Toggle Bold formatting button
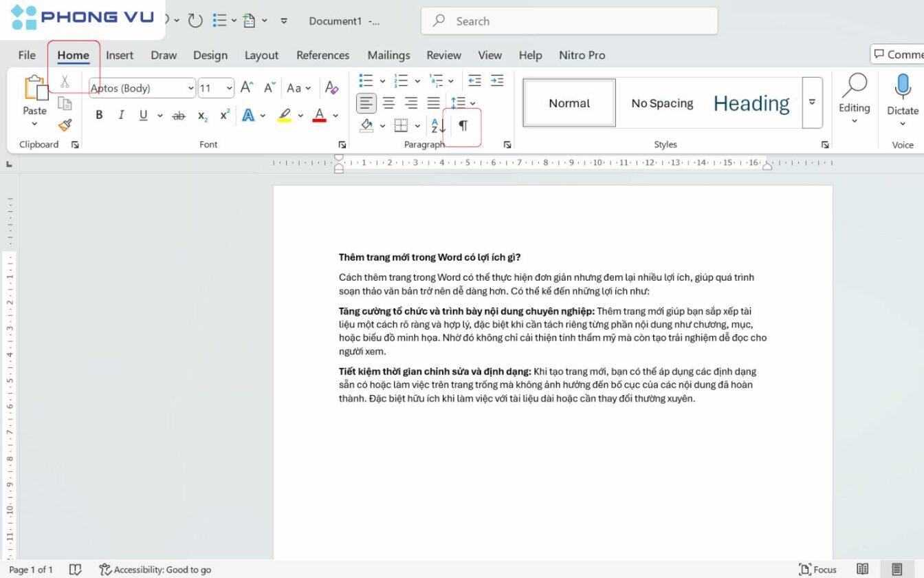 [x=99, y=116]
